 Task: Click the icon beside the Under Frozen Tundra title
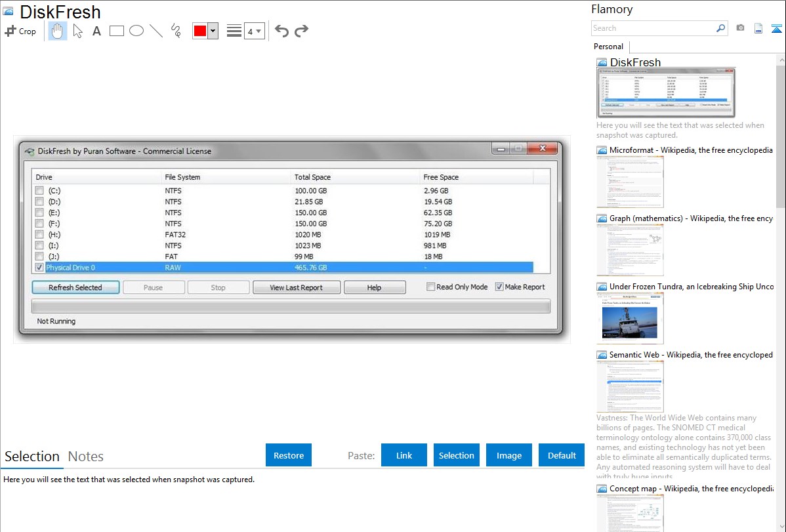tap(602, 287)
